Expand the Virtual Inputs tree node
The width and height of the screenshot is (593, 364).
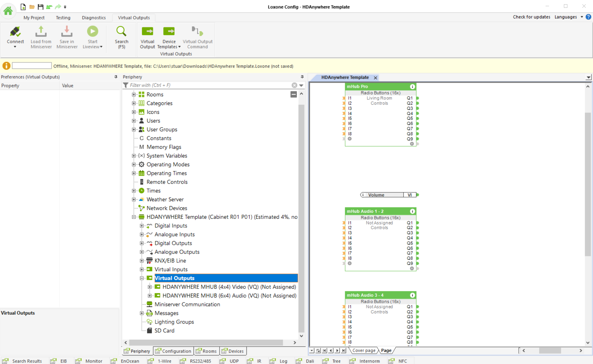point(141,270)
